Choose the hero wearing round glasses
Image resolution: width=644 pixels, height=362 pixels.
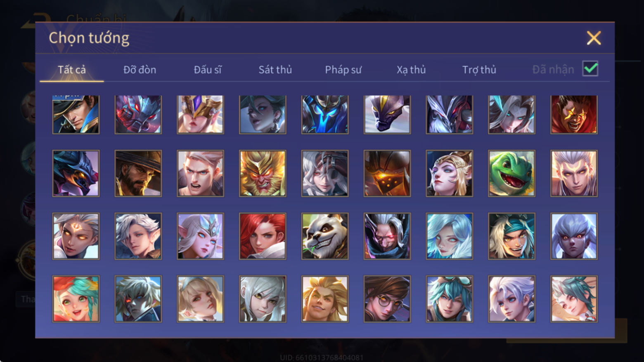coord(387,299)
